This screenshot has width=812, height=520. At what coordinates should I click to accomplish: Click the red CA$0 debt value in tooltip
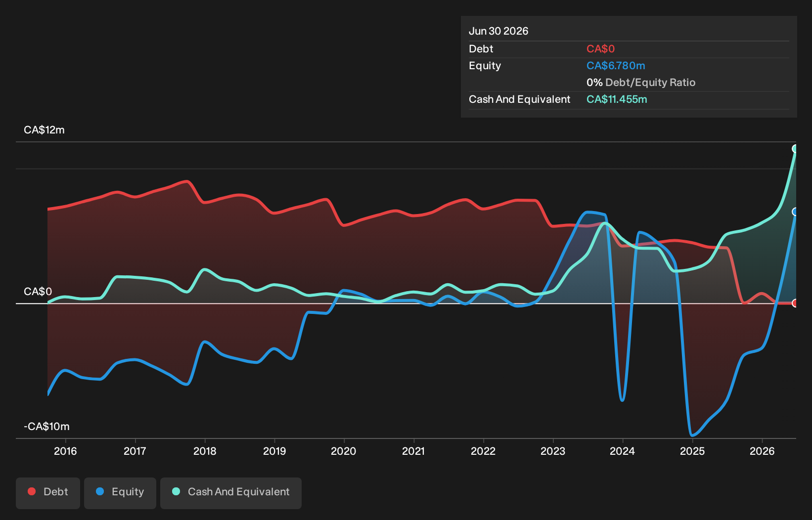(x=600, y=49)
